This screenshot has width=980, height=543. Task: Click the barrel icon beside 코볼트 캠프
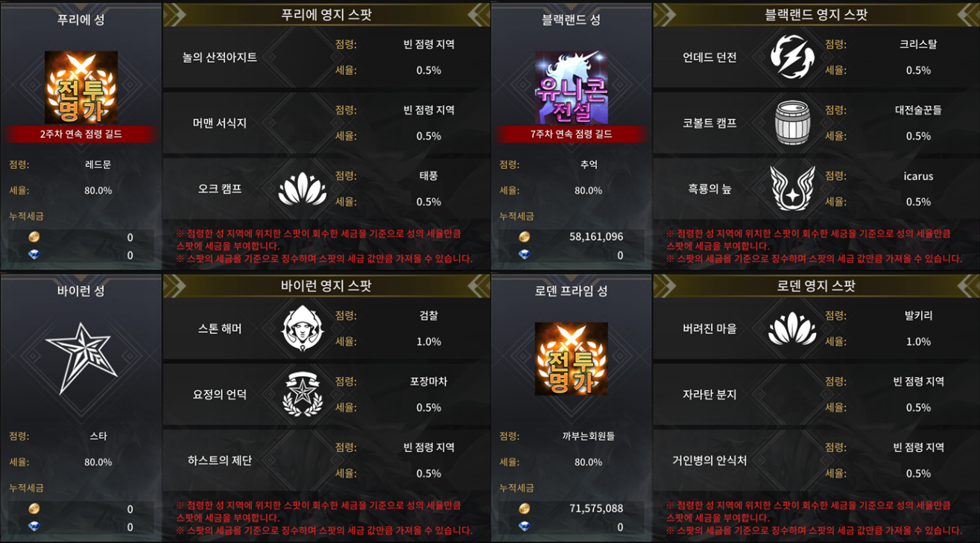tap(792, 123)
